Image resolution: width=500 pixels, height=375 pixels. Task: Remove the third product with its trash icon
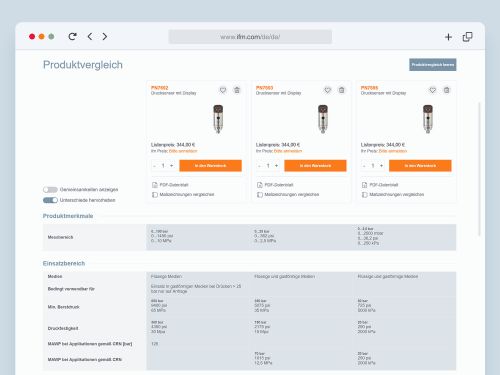(x=447, y=90)
